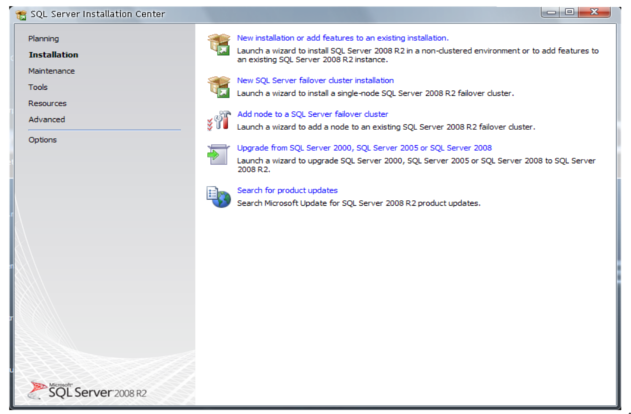This screenshot has width=631, height=414.
Task: Open Upgrade from SQL Server 2000, 2005 or 2008 link
Action: (x=364, y=148)
